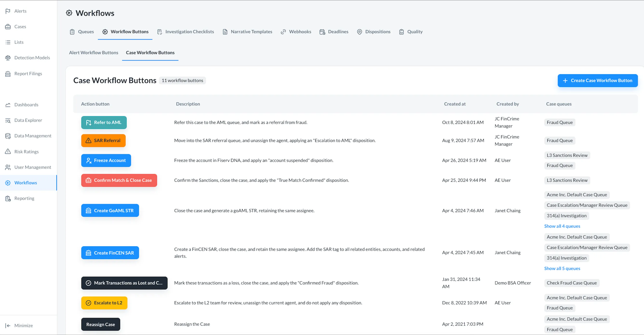
Task: Select the Reporting sidebar item
Action: point(24,198)
